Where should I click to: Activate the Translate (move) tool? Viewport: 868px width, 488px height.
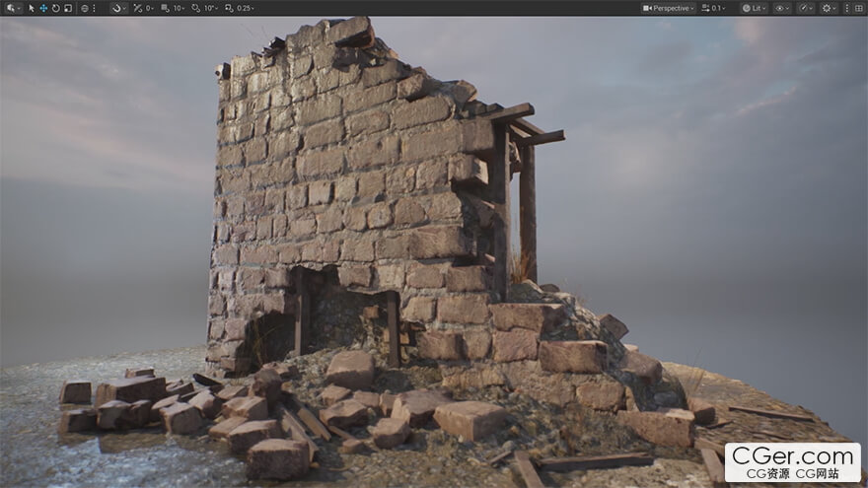43,8
